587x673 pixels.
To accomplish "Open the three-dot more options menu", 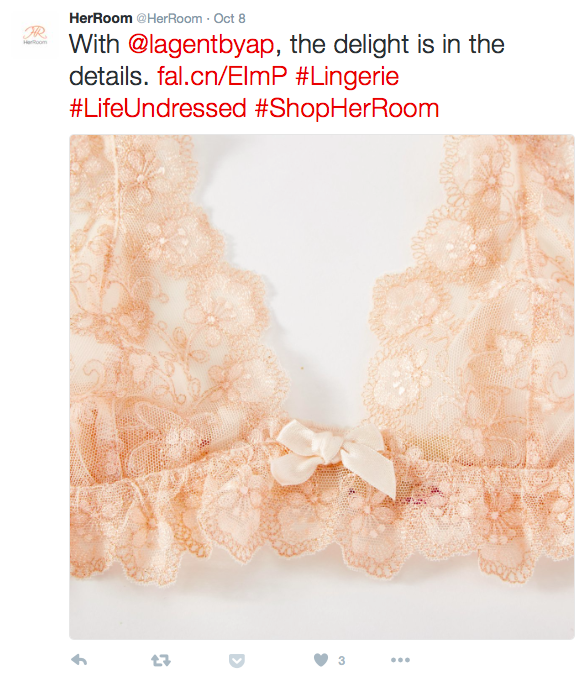I will pyautogui.click(x=400, y=660).
